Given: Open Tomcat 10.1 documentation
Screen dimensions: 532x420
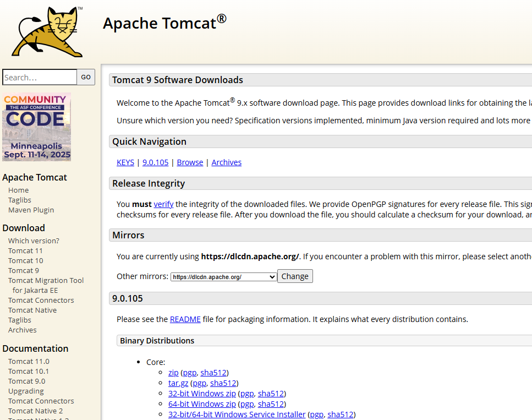Looking at the screenshot, I should coord(29,371).
